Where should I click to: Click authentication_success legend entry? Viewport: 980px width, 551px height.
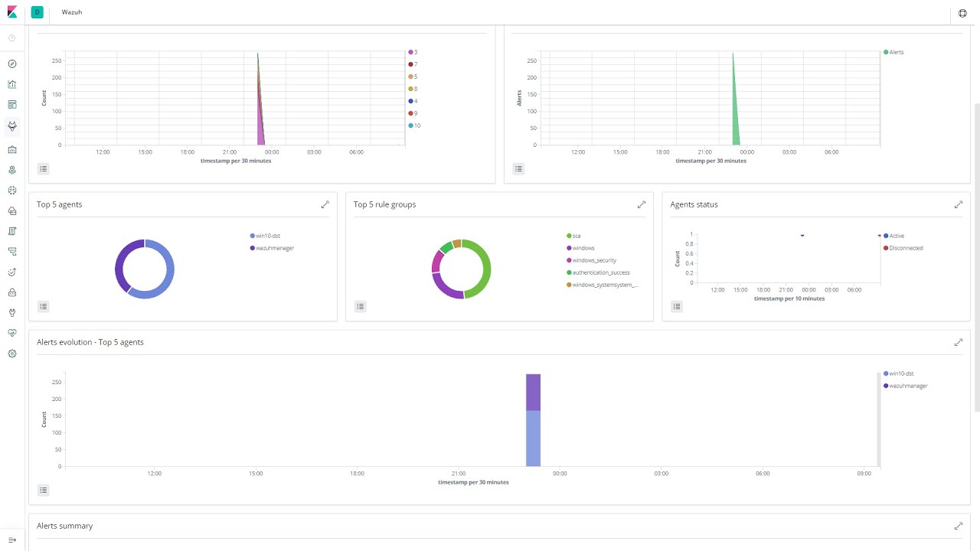598,272
